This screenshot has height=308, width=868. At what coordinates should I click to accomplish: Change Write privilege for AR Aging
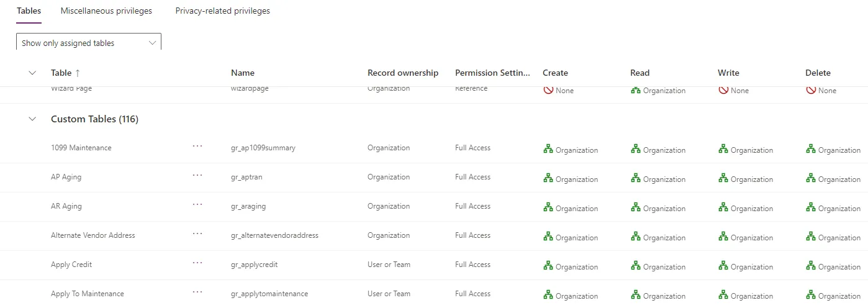[746, 207]
